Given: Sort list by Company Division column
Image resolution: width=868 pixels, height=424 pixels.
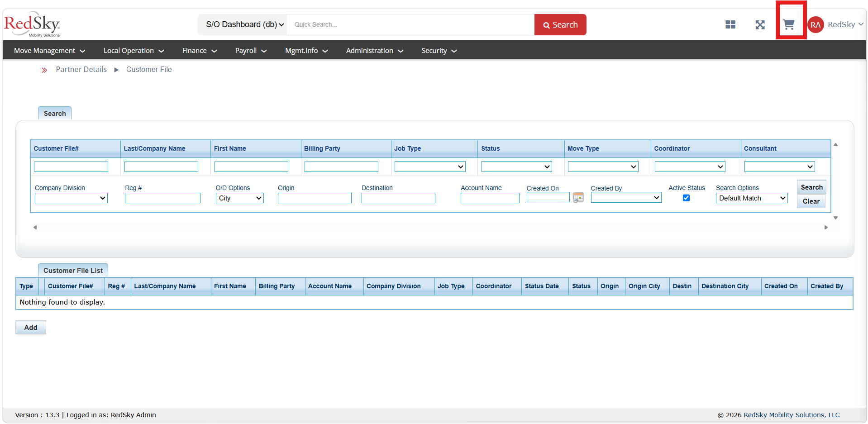Looking at the screenshot, I should [393, 286].
